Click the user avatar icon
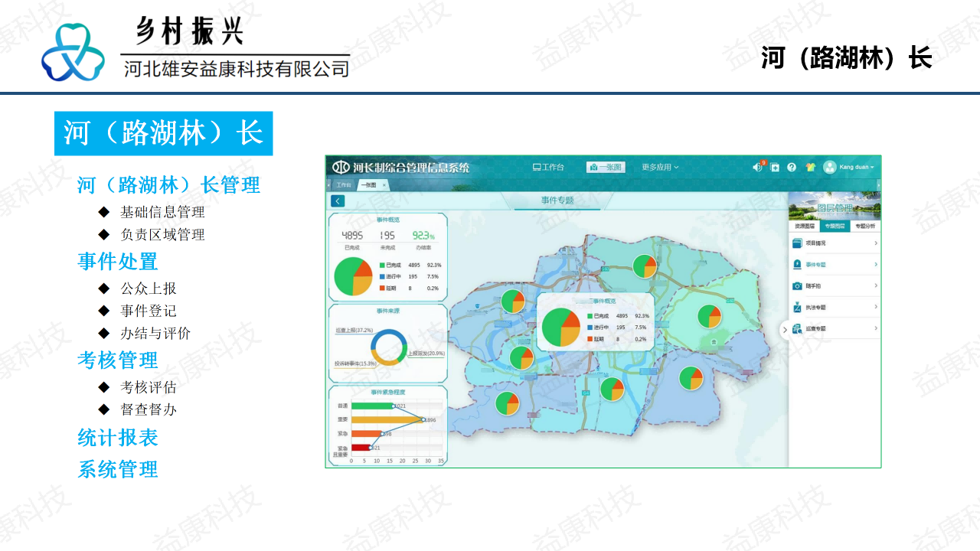 click(x=829, y=167)
